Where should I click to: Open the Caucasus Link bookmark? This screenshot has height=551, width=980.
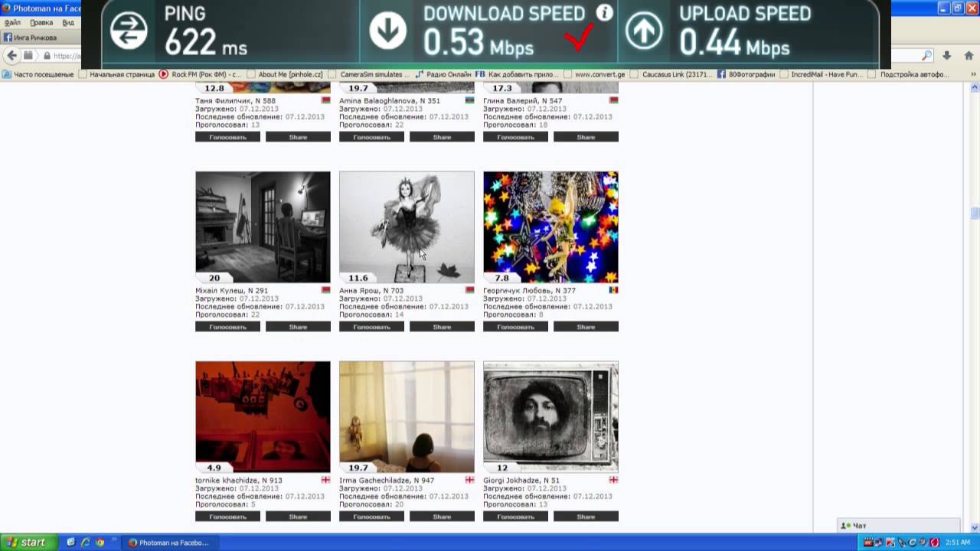671,74
